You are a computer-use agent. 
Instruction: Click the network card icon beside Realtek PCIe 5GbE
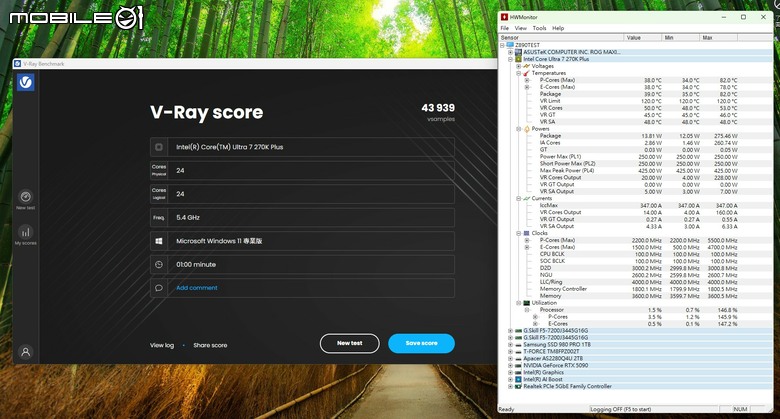click(x=518, y=386)
